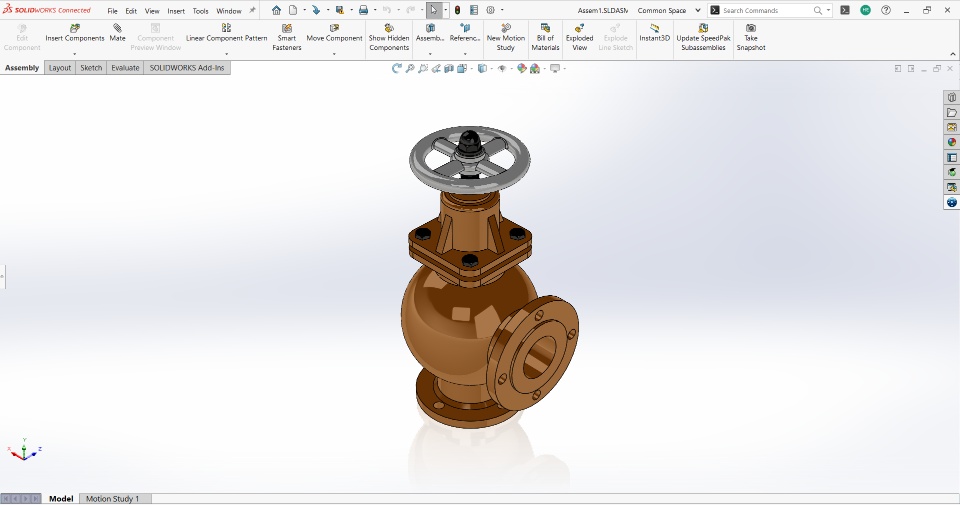Click View Settings monitor icon
Image resolution: width=960 pixels, height=505 pixels.
[555, 69]
